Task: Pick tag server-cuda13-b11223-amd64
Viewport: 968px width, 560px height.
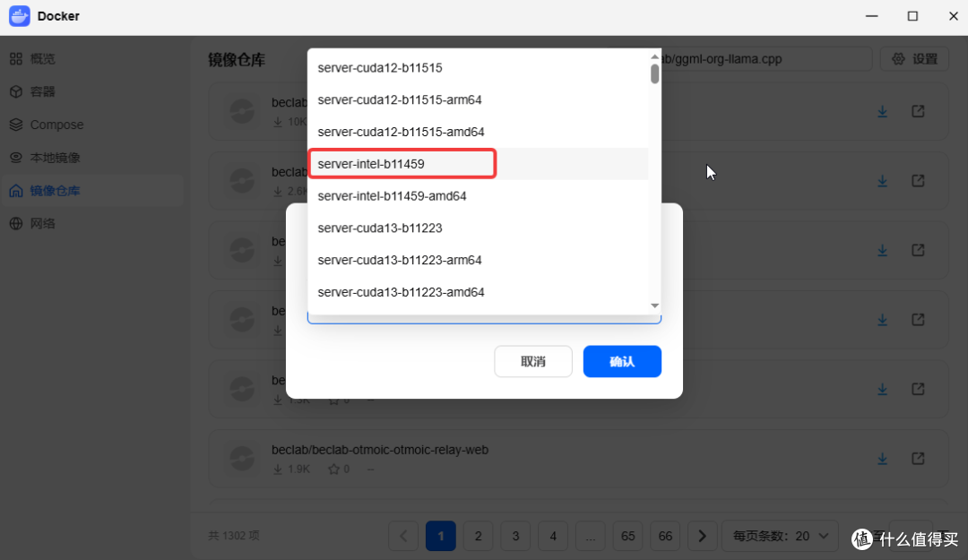Action: (x=478, y=293)
